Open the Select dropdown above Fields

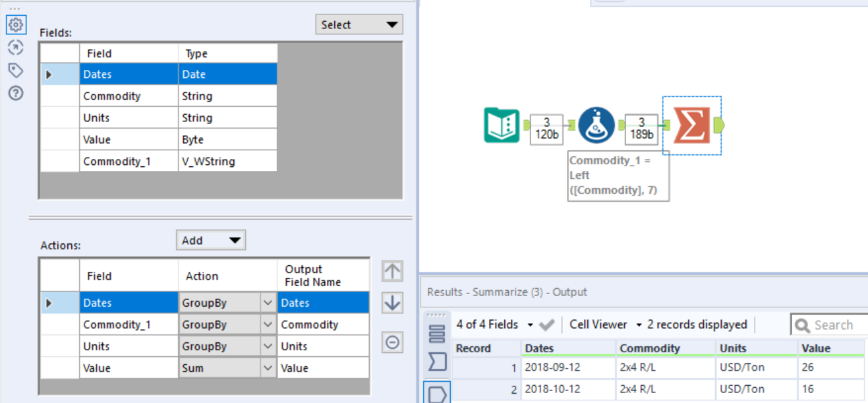[359, 25]
